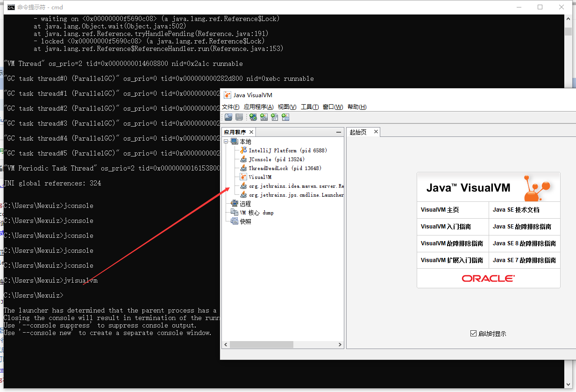Select JConsole (pid 13524) in tree
This screenshot has height=392, width=576.
coord(277,159)
